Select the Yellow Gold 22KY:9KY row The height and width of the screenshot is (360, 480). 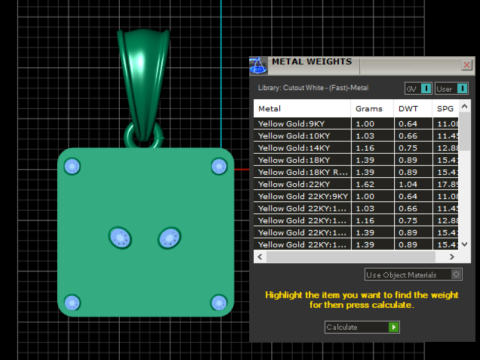(x=356, y=196)
